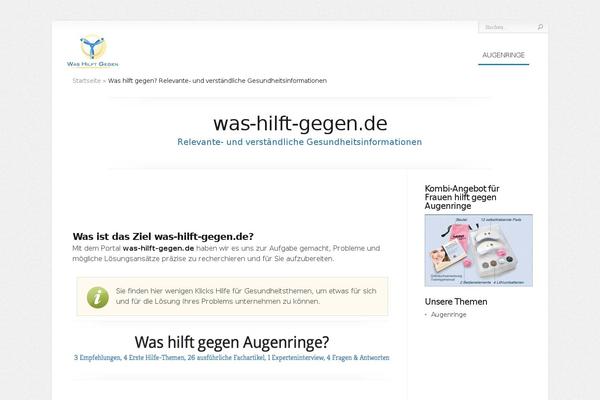Click the search magnifier icon

540,27
